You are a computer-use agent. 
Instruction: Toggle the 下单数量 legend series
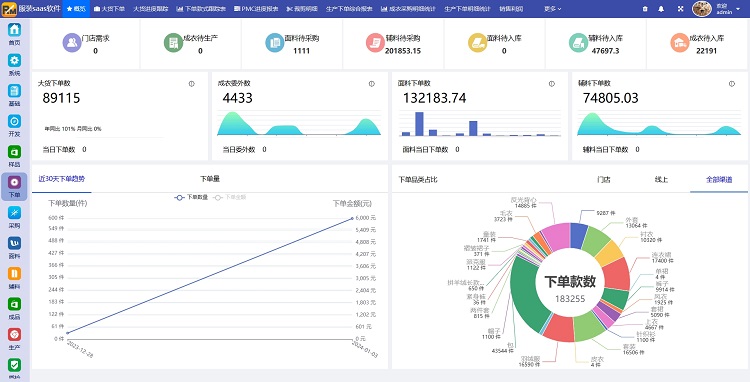coord(191,197)
